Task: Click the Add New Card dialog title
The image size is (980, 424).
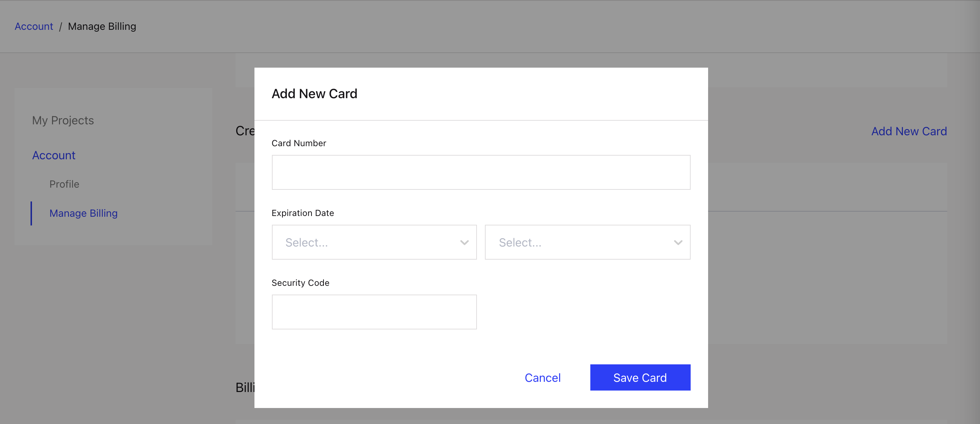Action: [x=314, y=93]
